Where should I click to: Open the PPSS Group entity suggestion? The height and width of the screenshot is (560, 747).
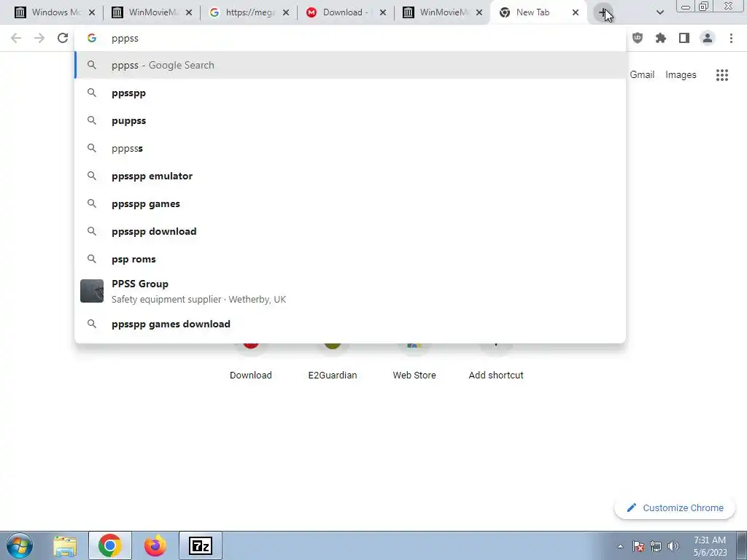(x=350, y=291)
